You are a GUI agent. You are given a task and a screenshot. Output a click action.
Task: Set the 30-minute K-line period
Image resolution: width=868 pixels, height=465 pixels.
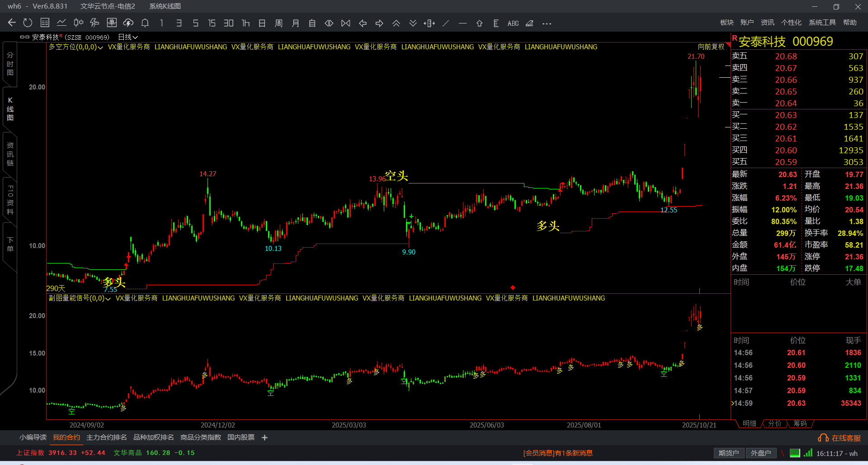pos(229,23)
